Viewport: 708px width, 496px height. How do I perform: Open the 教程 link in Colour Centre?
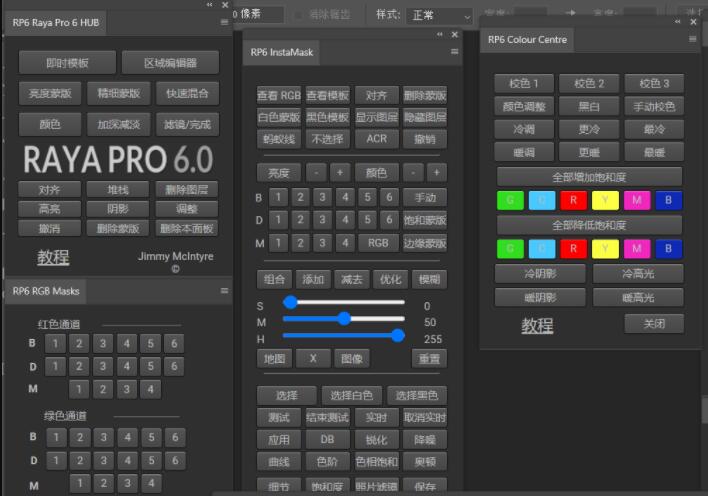[x=537, y=326]
